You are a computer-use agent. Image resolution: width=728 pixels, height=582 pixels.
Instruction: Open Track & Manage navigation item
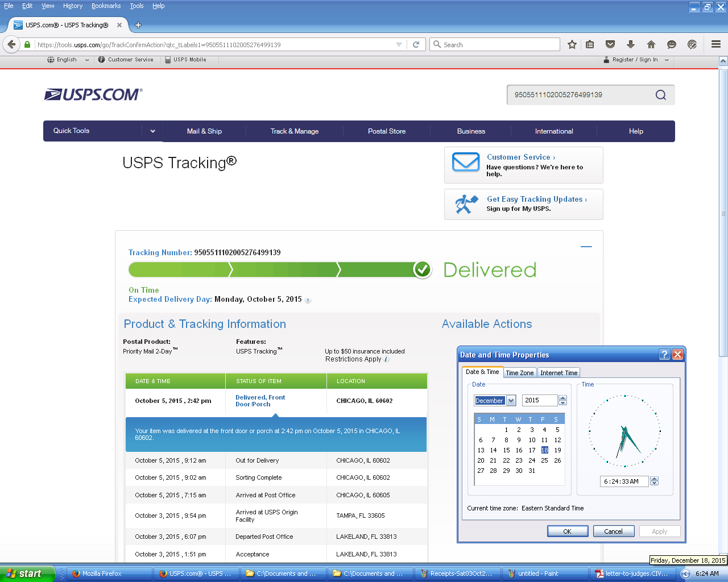click(x=295, y=131)
